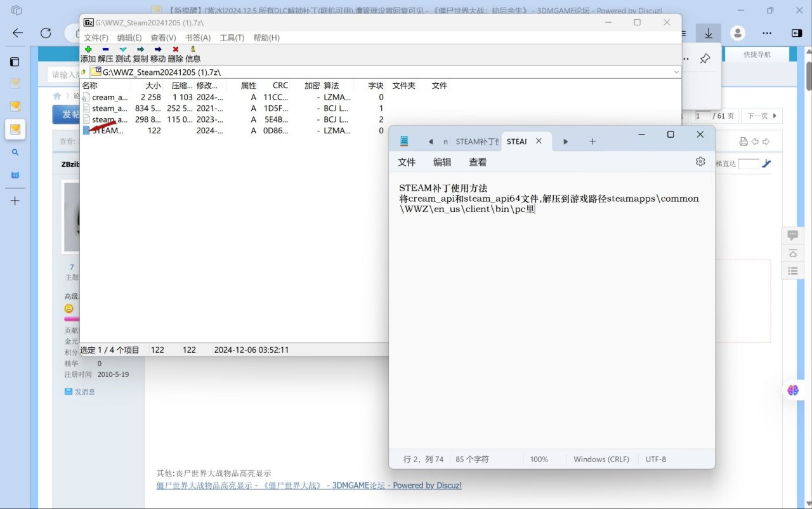Click the search icon in the browser's vertical tab strip
The height and width of the screenshot is (509, 812).
tap(15, 152)
